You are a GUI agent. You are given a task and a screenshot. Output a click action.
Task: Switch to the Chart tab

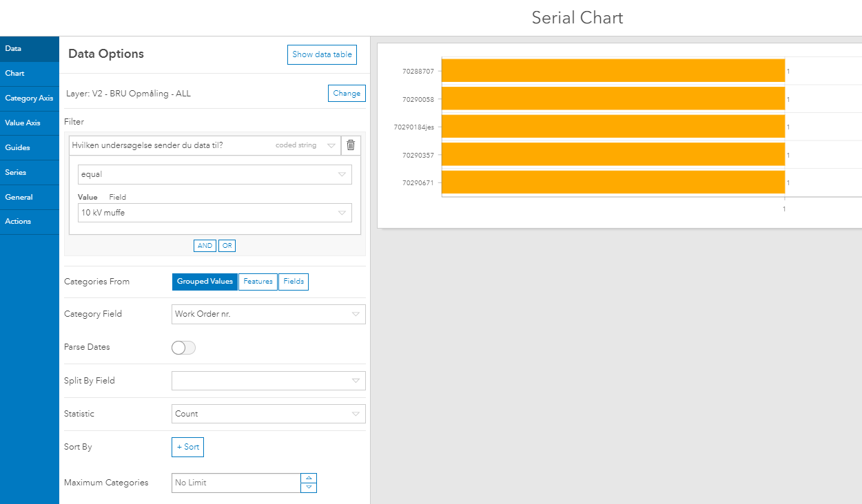tap(29, 73)
